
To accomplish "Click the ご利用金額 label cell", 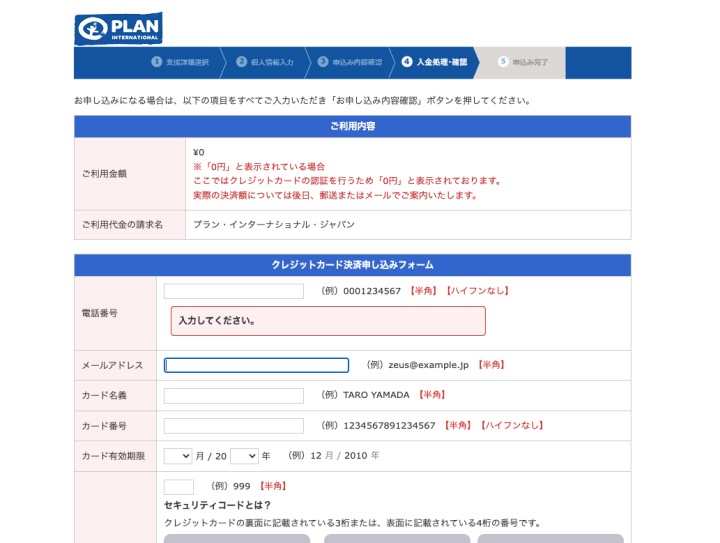I will point(130,174).
